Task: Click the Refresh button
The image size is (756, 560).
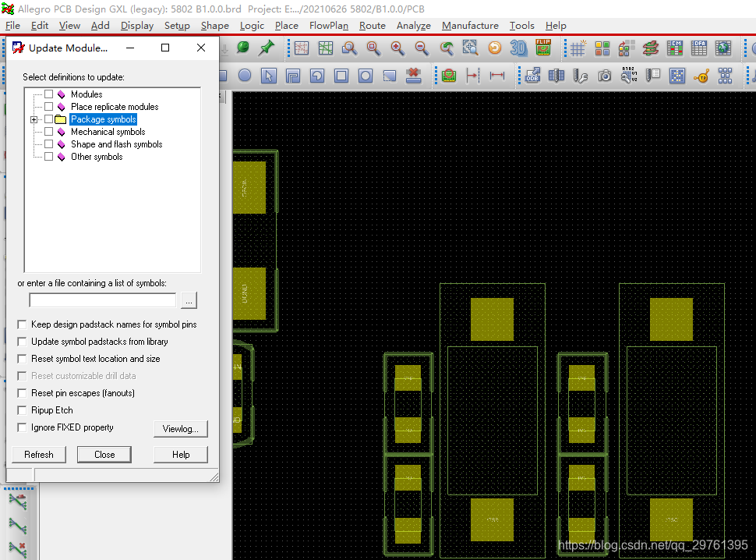Action: click(x=39, y=455)
